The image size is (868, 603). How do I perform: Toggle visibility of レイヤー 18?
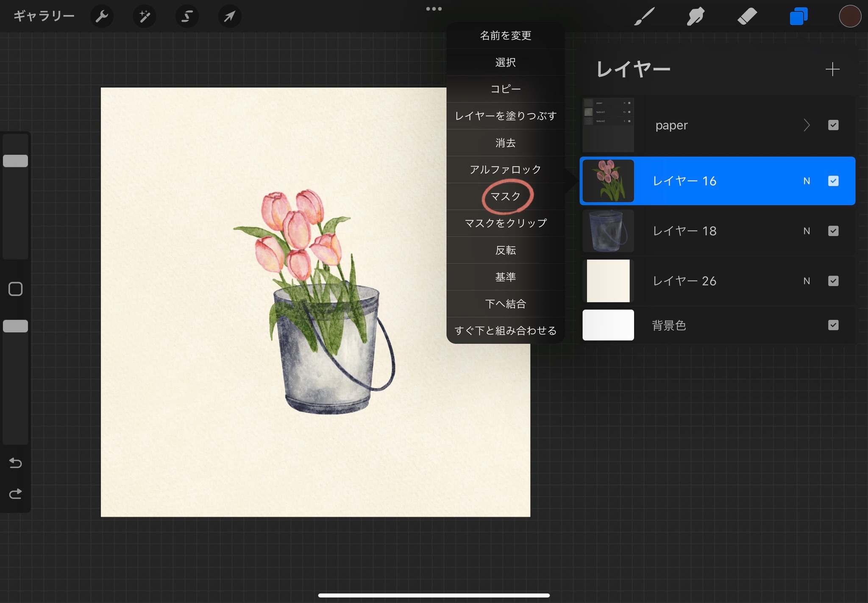tap(833, 231)
